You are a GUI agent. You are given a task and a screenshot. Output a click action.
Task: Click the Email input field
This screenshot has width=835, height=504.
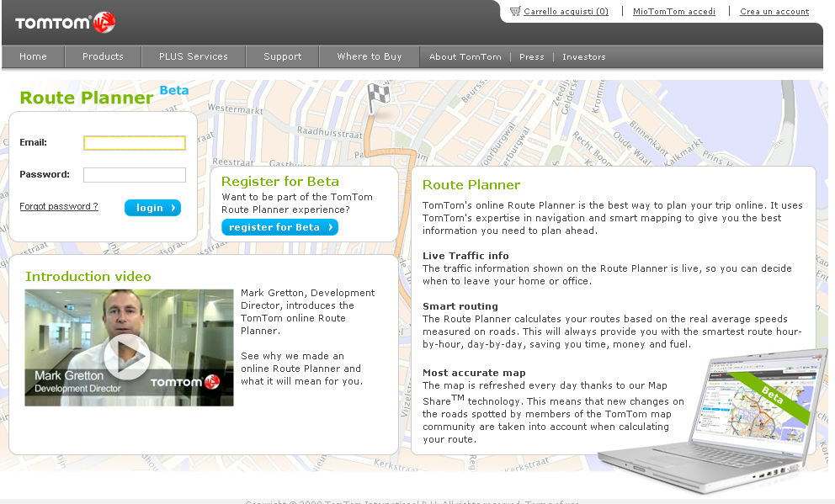[x=135, y=143]
